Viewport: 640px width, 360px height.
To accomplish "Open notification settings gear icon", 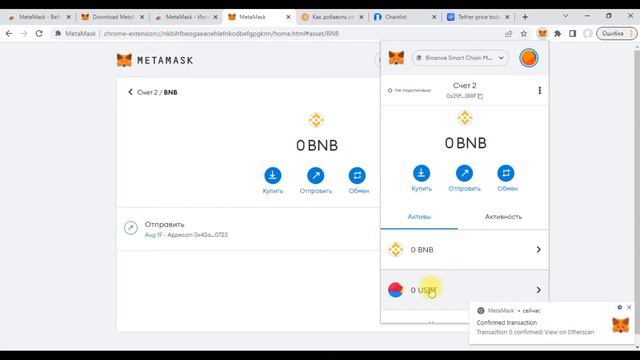I will click(620, 307).
